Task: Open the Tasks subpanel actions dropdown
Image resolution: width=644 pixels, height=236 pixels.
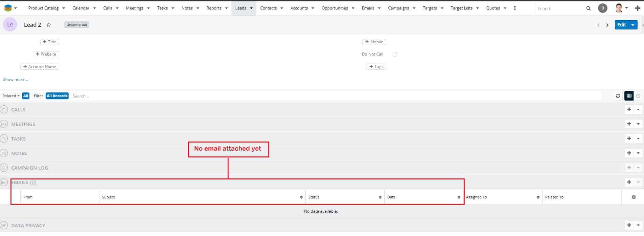Action: (638, 138)
